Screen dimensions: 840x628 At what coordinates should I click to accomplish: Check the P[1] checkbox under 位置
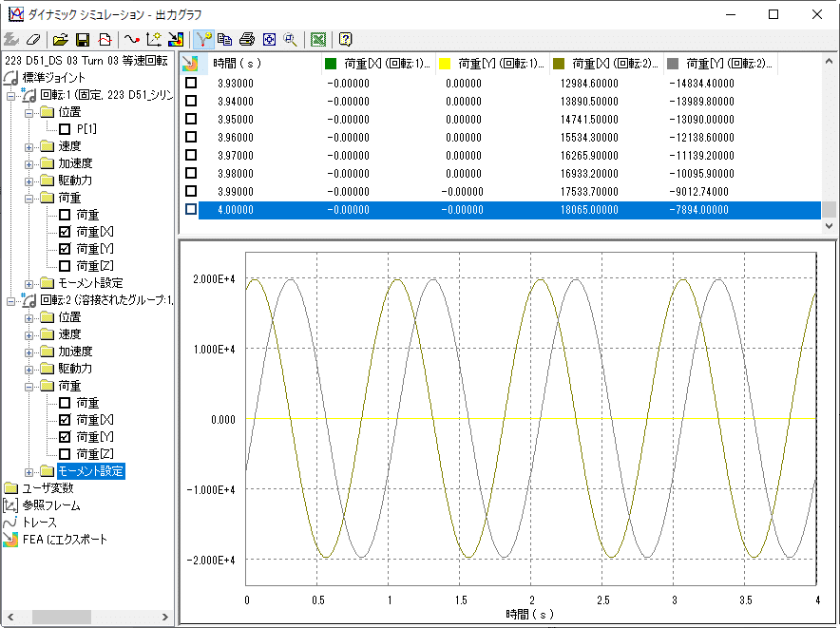65,129
